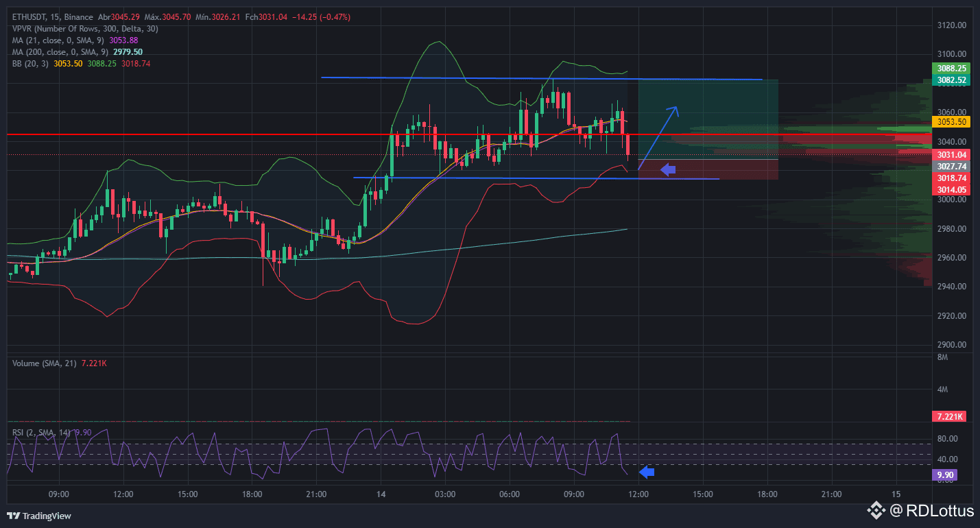Select the MA (21, close, 0, SMA, 9) legend
The height and width of the screenshot is (528, 980).
point(59,40)
